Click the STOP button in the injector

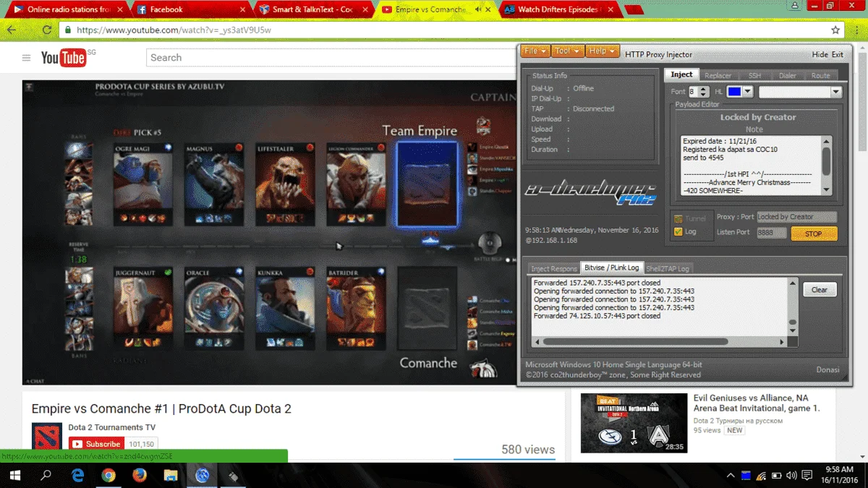coord(814,234)
